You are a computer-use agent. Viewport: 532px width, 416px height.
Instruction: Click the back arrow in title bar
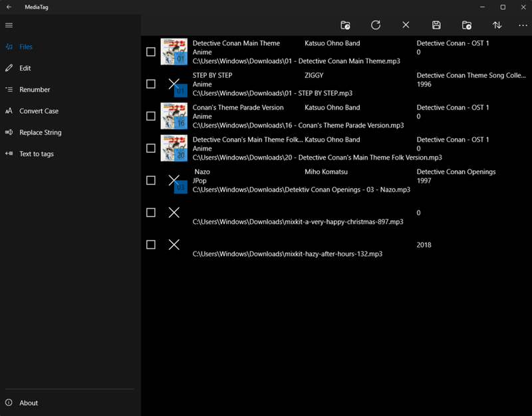[x=9, y=7]
